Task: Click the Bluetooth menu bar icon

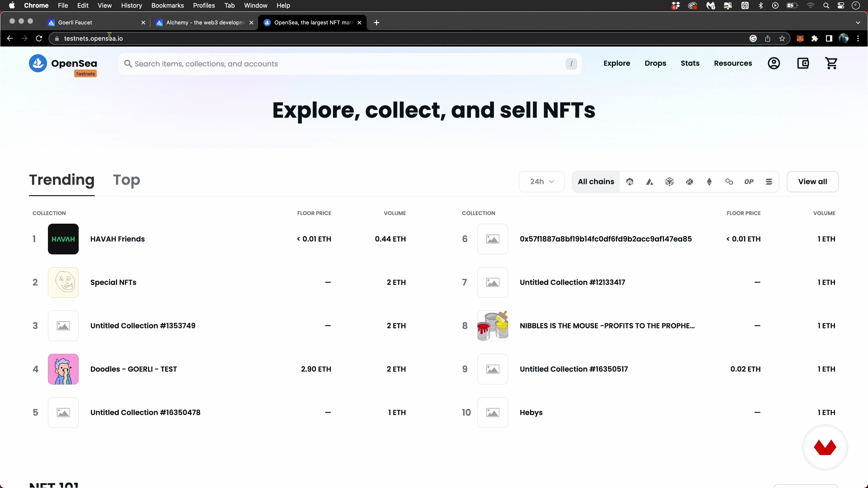Action: pos(761,6)
